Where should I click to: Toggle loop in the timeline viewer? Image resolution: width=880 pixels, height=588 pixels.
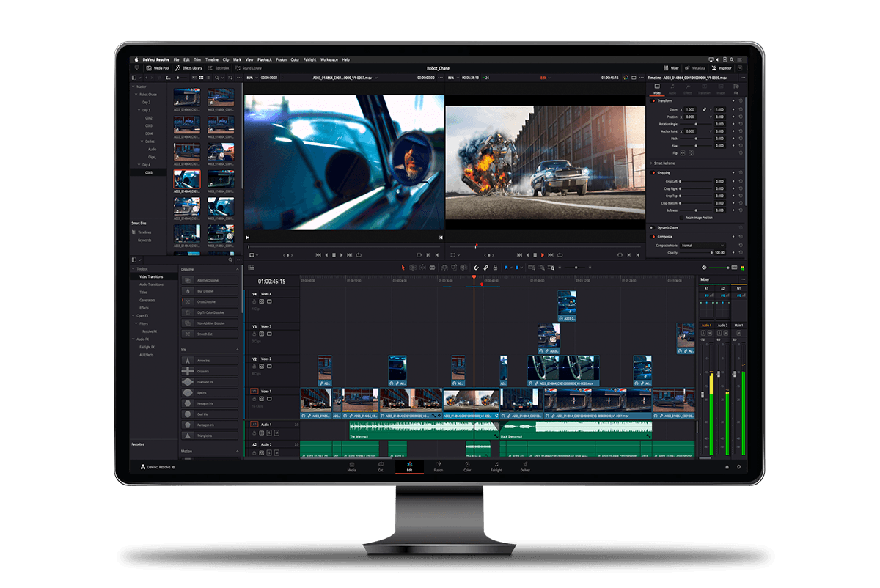(x=560, y=254)
